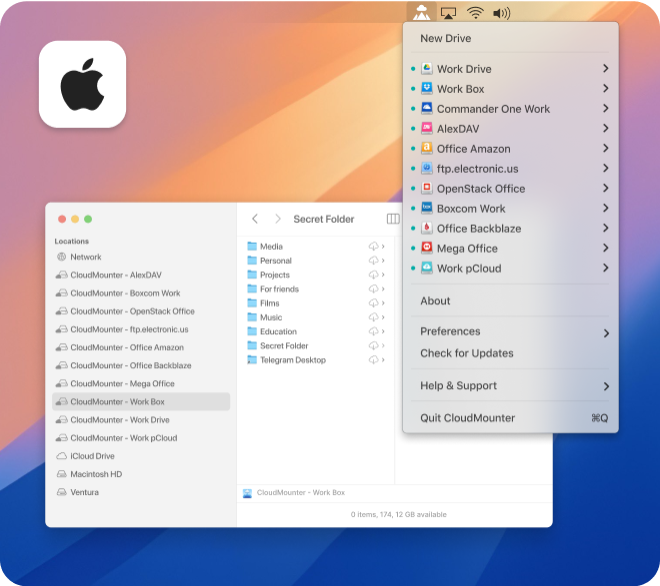Viewport: 660px width, 586px height.
Task: Click the Boxcom Work box icon
Action: (x=426, y=208)
